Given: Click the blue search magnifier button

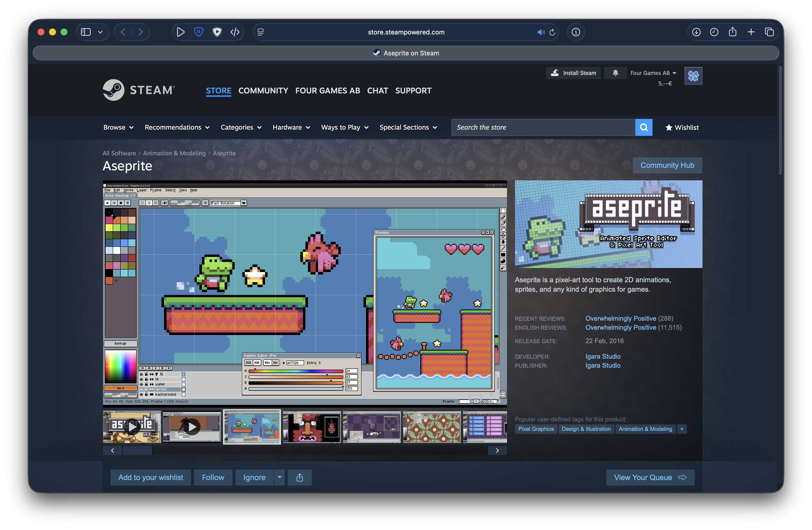Looking at the screenshot, I should click(x=644, y=127).
